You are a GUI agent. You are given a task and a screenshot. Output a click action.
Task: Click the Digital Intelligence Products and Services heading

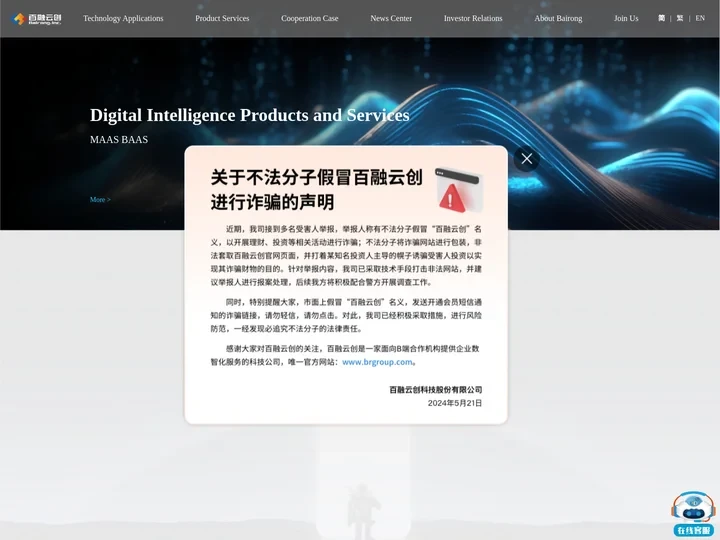click(x=249, y=115)
